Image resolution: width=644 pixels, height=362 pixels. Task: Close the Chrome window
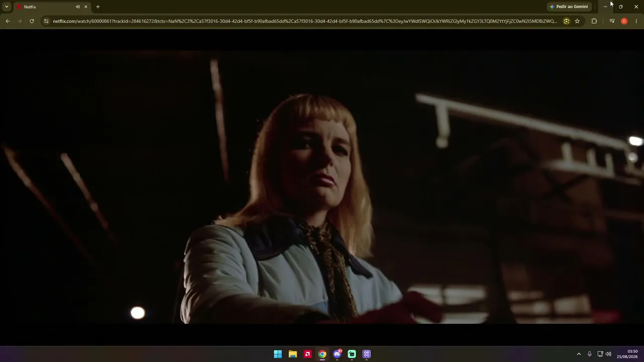pos(636,7)
